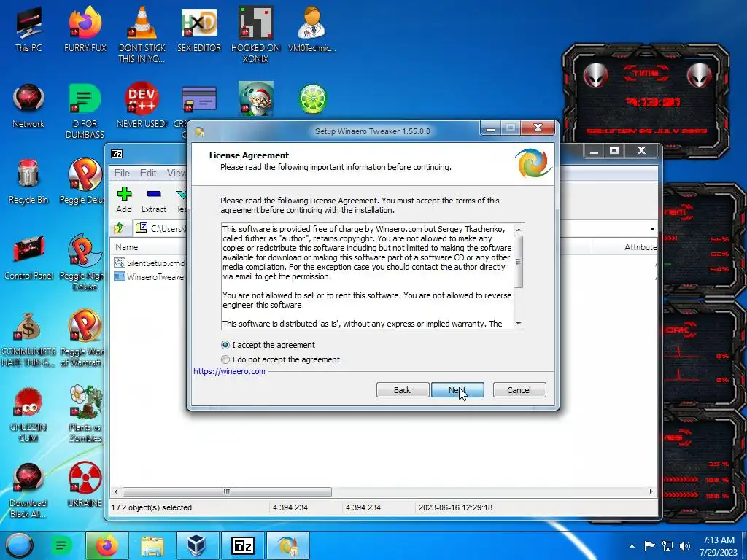
Task: Click the 7-Zip Add toolbar icon
Action: point(124,200)
